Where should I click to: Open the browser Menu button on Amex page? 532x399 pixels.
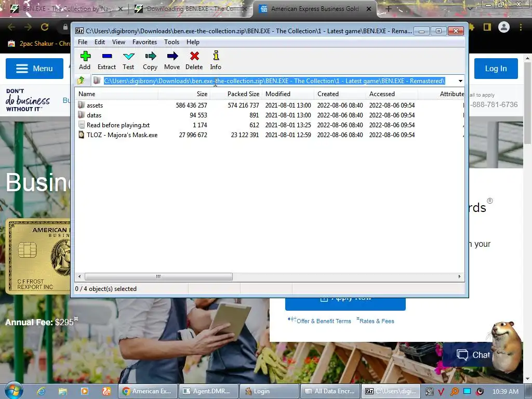pos(34,69)
